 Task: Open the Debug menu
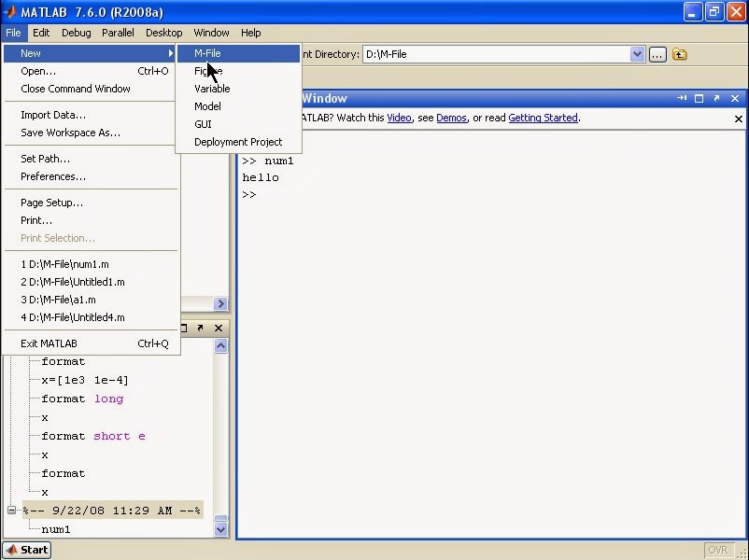coord(75,32)
